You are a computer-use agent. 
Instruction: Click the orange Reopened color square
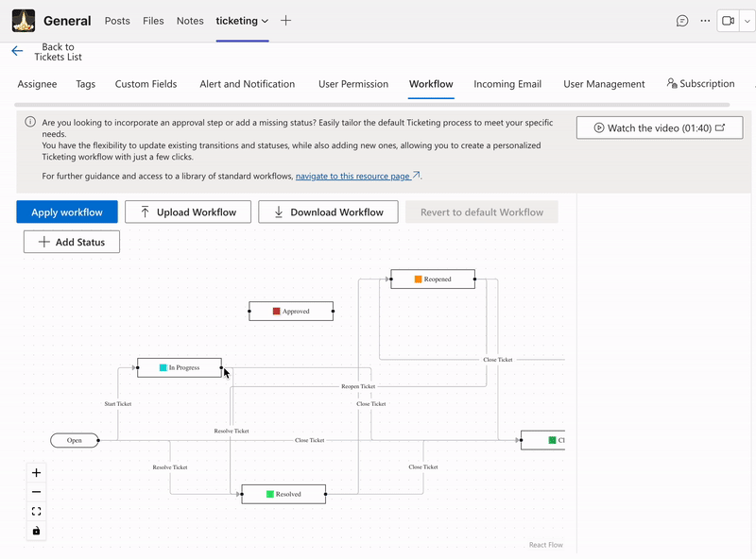click(418, 279)
